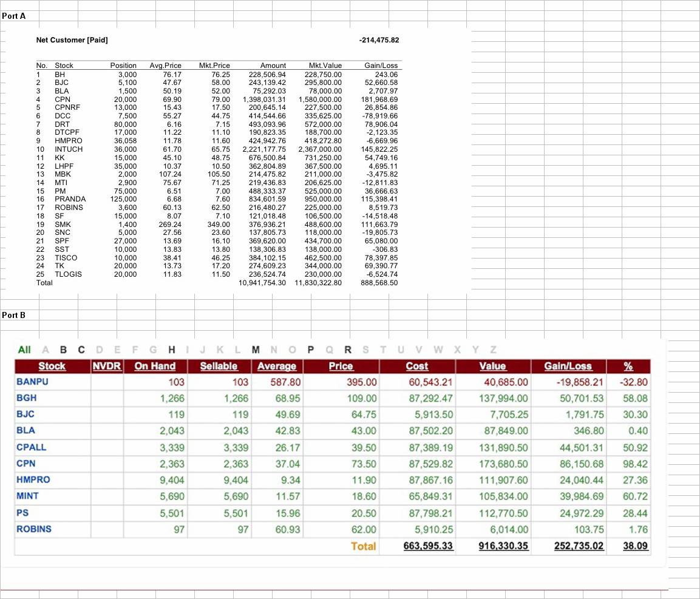Click the TISCO stock name

coord(66,257)
